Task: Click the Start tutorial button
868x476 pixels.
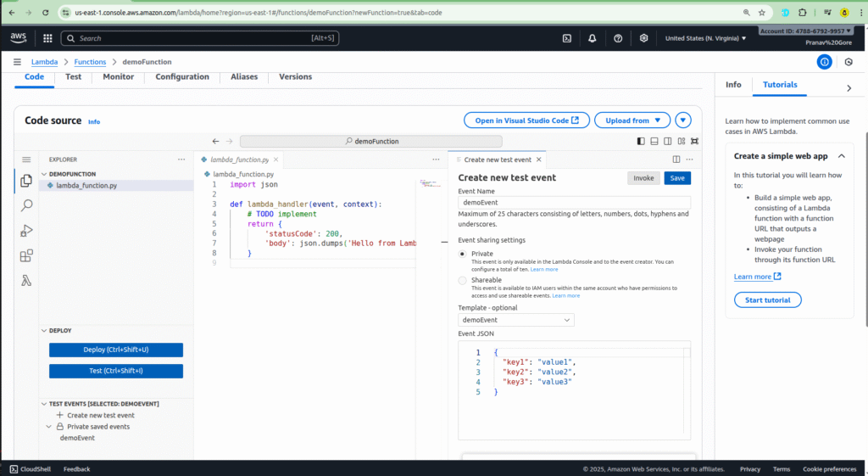Action: click(x=767, y=300)
